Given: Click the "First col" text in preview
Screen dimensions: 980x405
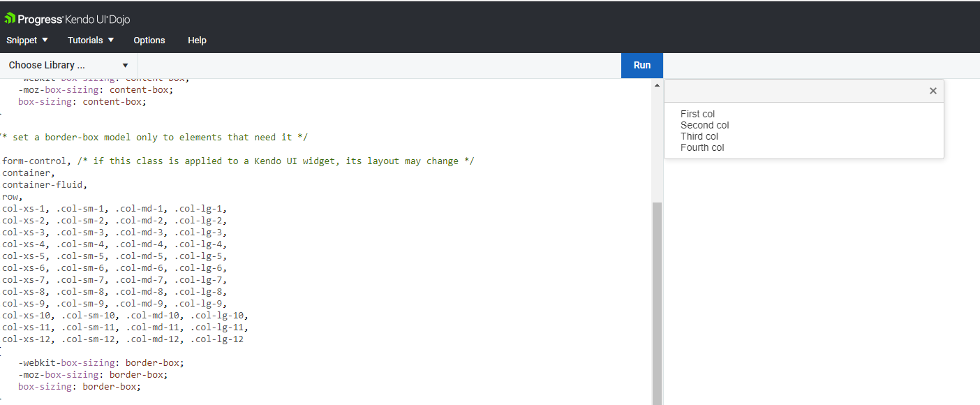Looking at the screenshot, I should 697,114.
